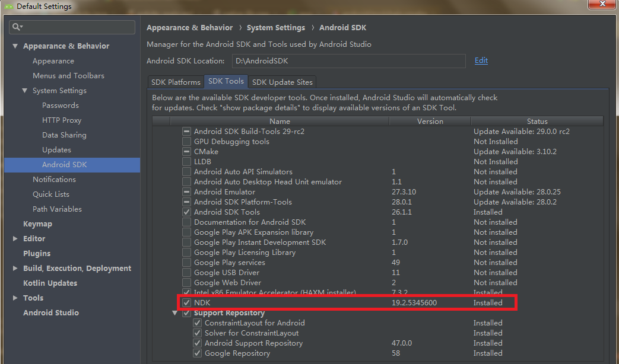The height and width of the screenshot is (364, 619).
Task: Click breadcrumb Appearance & Behavior
Action: [189, 28]
